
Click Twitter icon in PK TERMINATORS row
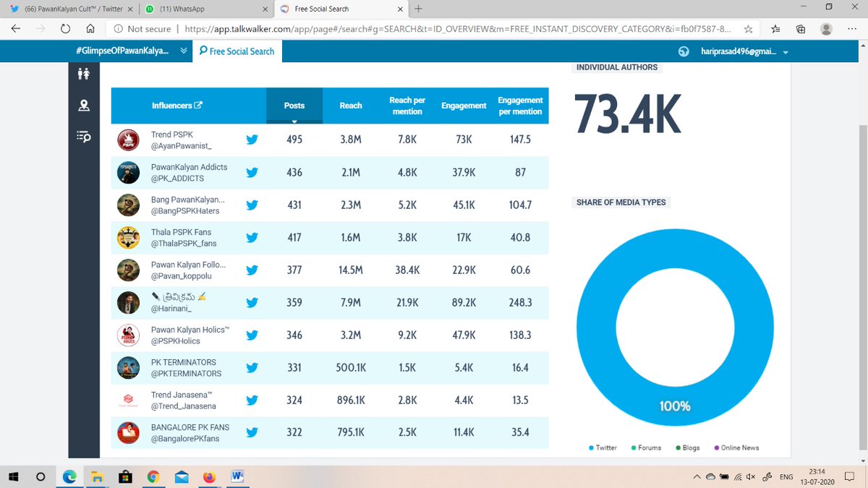(252, 368)
